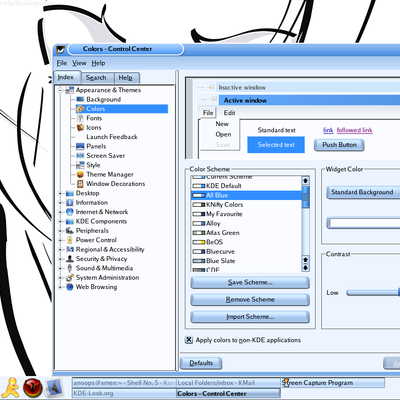The width and height of the screenshot is (400, 400).
Task: Click the Save Scheme button
Action: click(x=250, y=282)
